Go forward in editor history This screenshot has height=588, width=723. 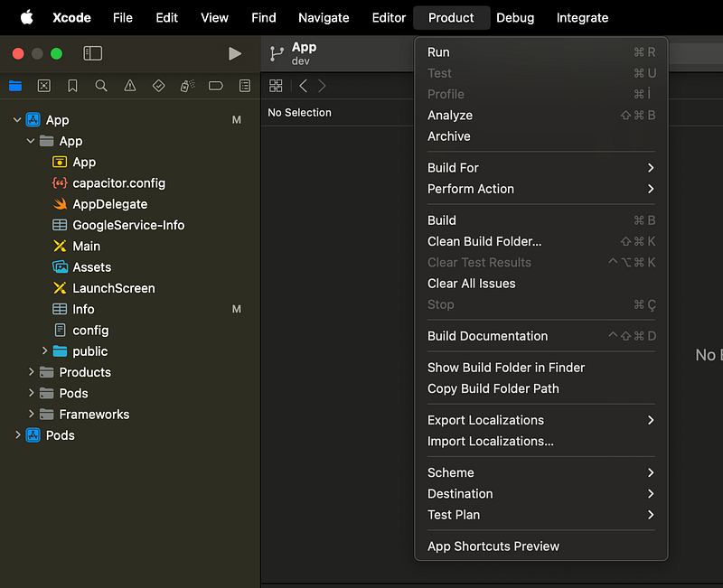click(x=322, y=86)
